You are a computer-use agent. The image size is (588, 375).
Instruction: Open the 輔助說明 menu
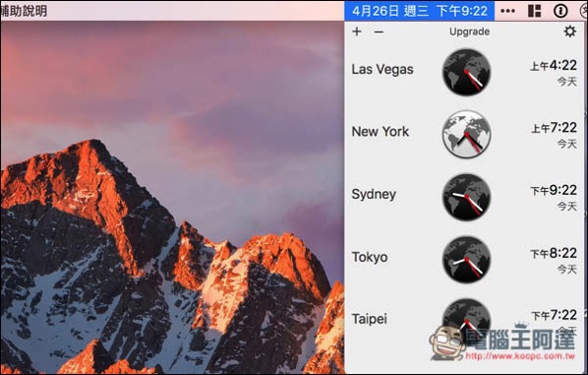24,11
